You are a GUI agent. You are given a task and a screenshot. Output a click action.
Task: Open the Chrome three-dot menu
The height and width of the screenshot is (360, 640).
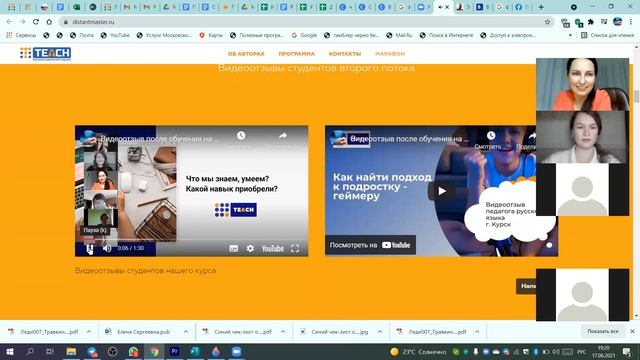click(x=631, y=22)
